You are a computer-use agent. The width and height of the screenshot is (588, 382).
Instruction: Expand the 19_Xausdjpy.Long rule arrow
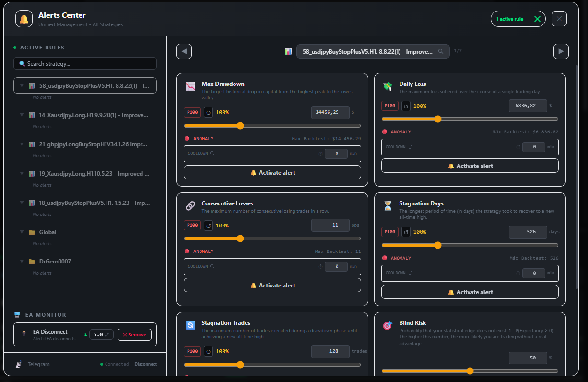coord(22,174)
